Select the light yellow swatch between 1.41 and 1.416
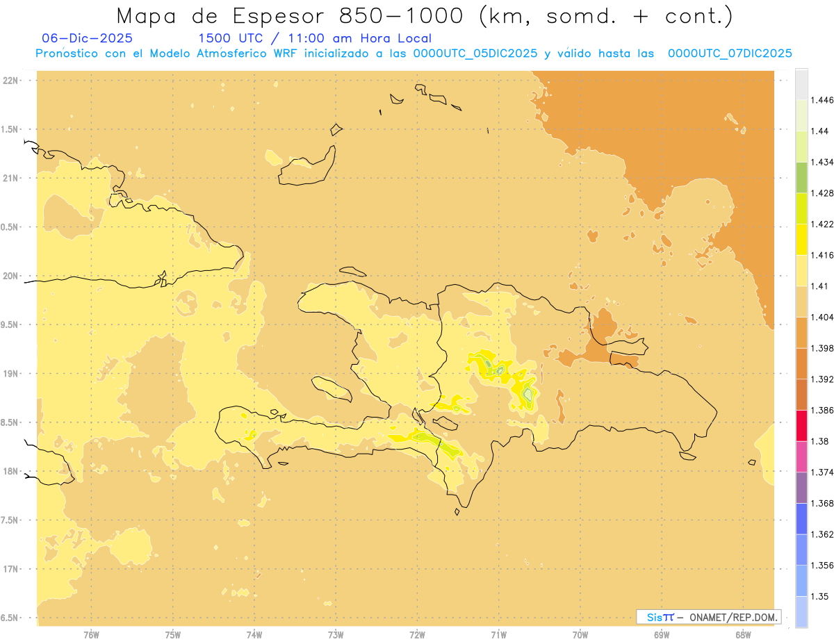The image size is (834, 644). tap(801, 270)
